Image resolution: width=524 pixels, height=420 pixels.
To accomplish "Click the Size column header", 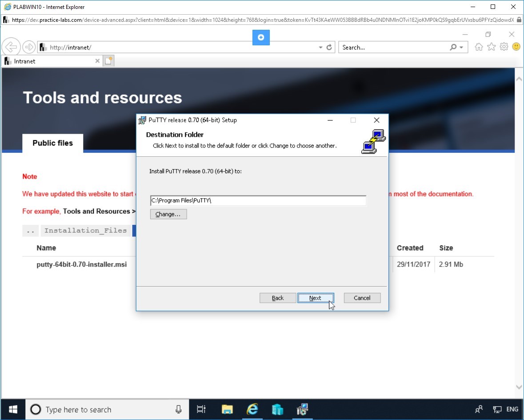I will (x=446, y=248).
